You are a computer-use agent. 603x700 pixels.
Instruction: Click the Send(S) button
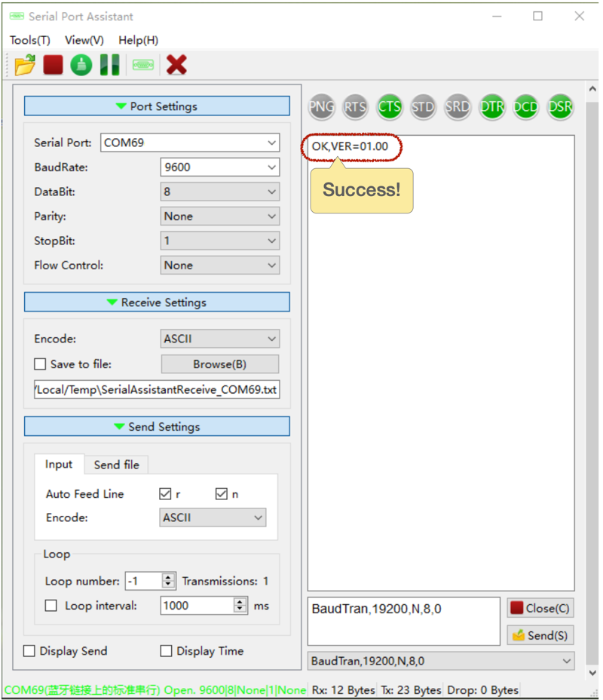[x=540, y=635]
